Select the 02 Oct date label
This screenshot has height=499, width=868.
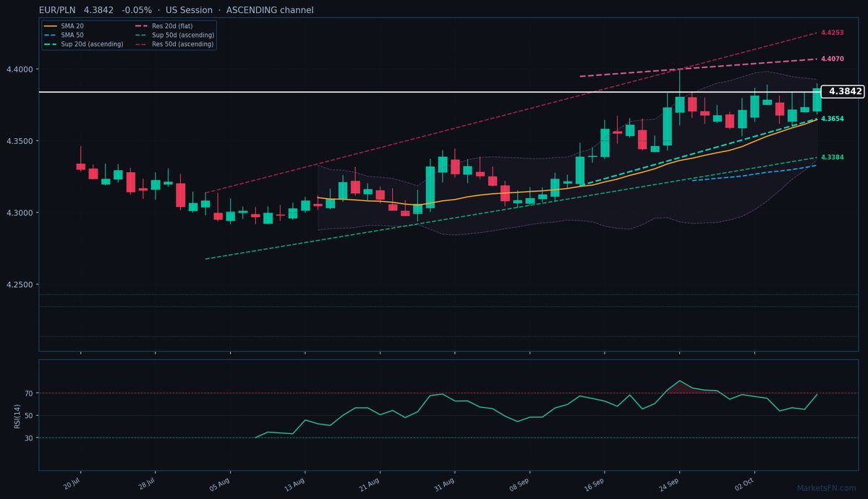click(745, 485)
